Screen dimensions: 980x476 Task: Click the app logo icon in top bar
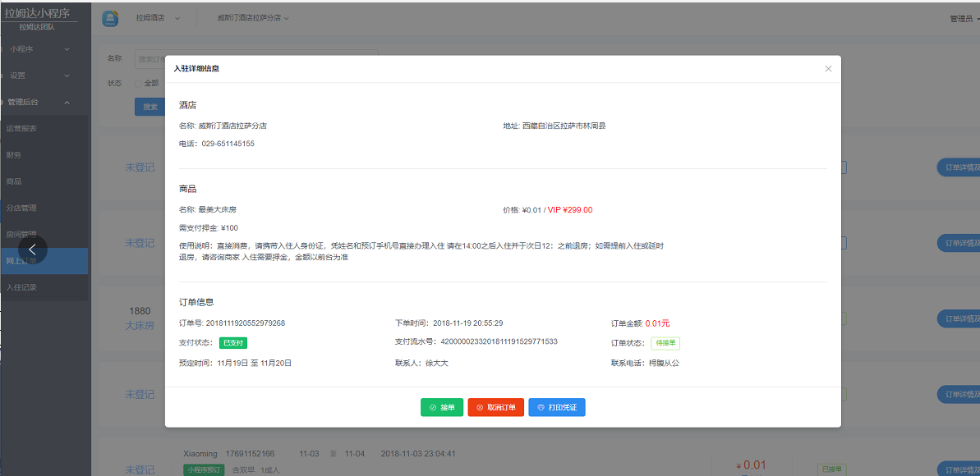pyautogui.click(x=110, y=19)
